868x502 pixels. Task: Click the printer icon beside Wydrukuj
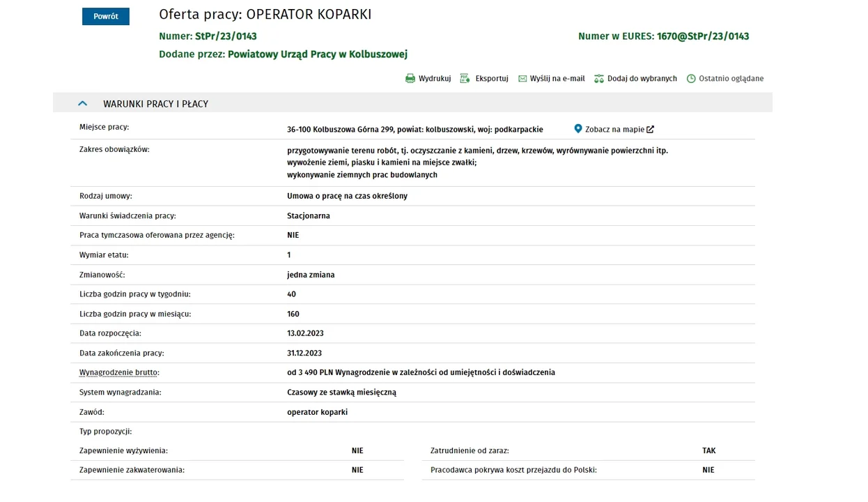pyautogui.click(x=410, y=79)
